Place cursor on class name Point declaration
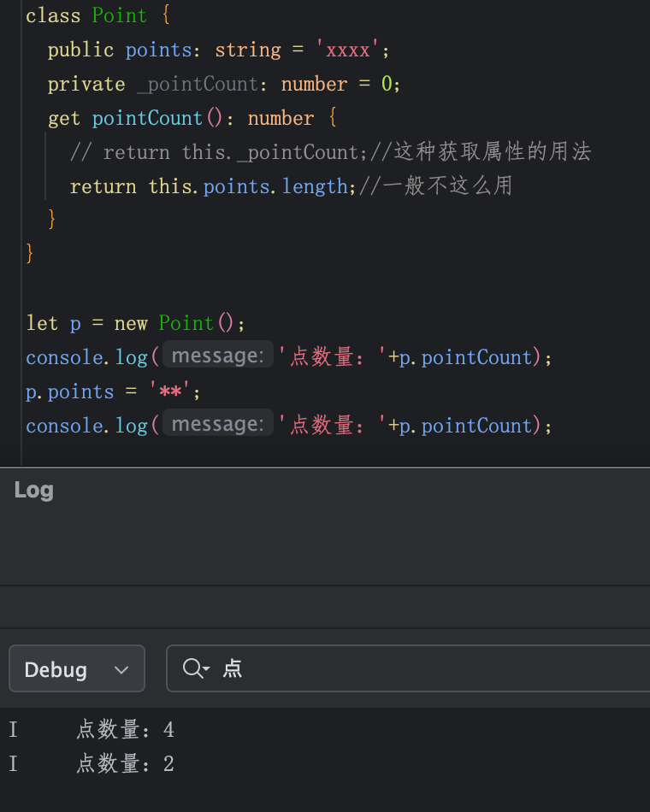The width and height of the screenshot is (650, 812). point(119,15)
